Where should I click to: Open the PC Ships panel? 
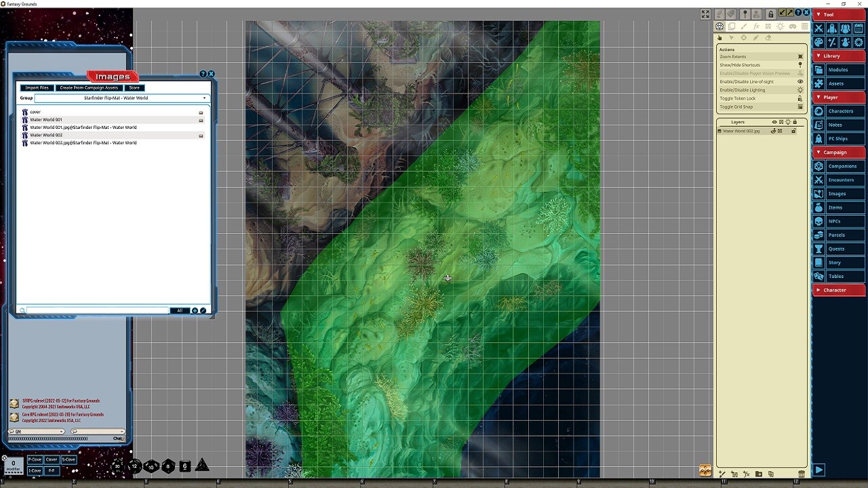pos(841,138)
